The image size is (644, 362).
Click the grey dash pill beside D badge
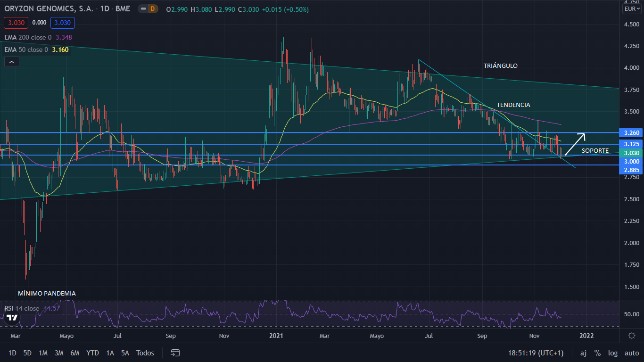point(143,9)
